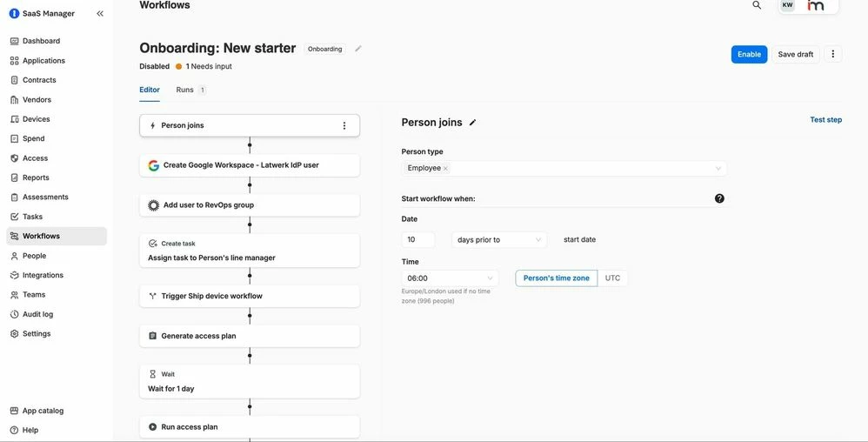
Task: Select Person's time zone option
Action: pos(557,278)
